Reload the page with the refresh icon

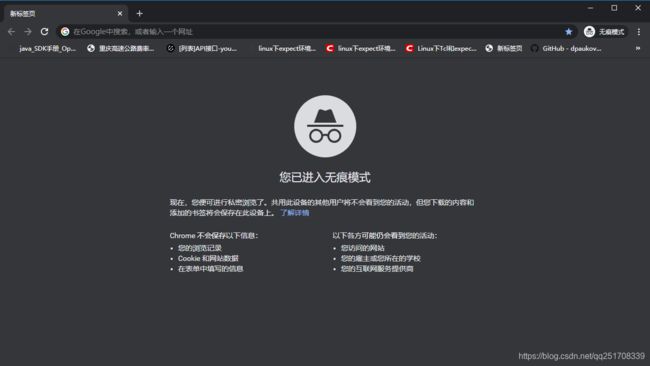pos(44,32)
